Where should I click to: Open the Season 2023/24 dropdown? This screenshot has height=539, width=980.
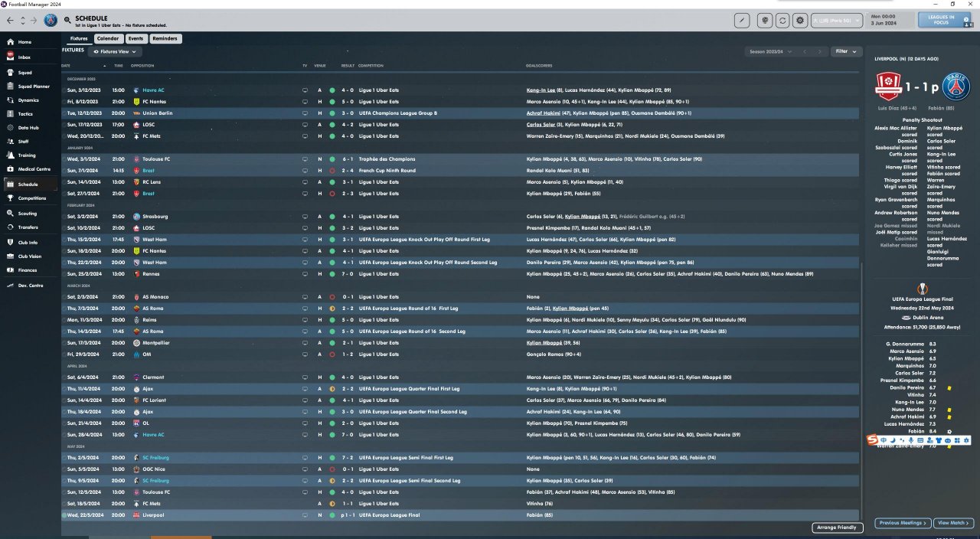coord(770,51)
